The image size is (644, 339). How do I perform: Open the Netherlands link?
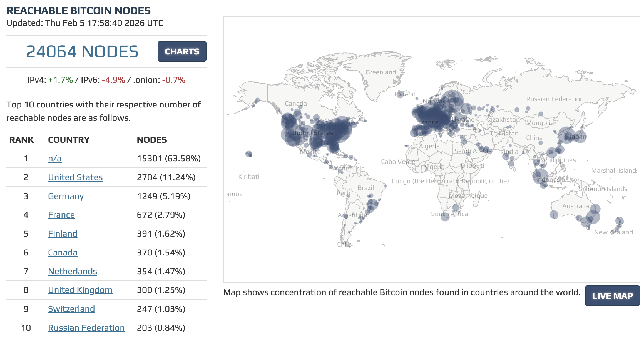[73, 272]
